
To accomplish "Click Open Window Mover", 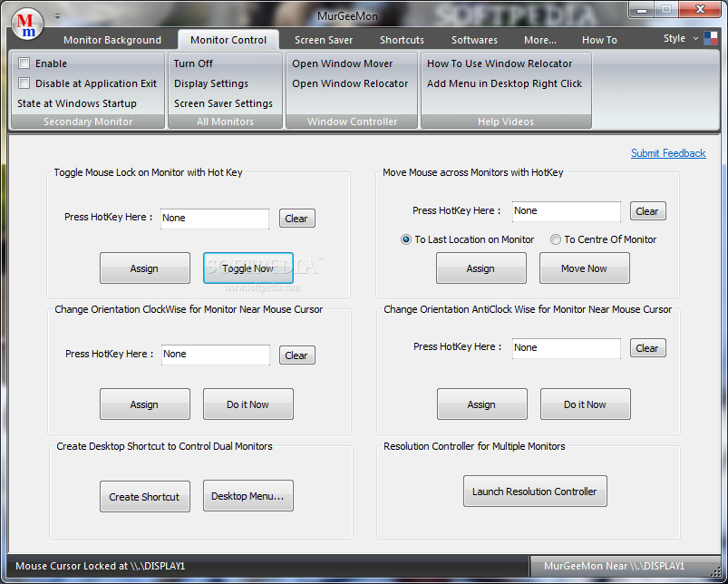I will [x=342, y=63].
